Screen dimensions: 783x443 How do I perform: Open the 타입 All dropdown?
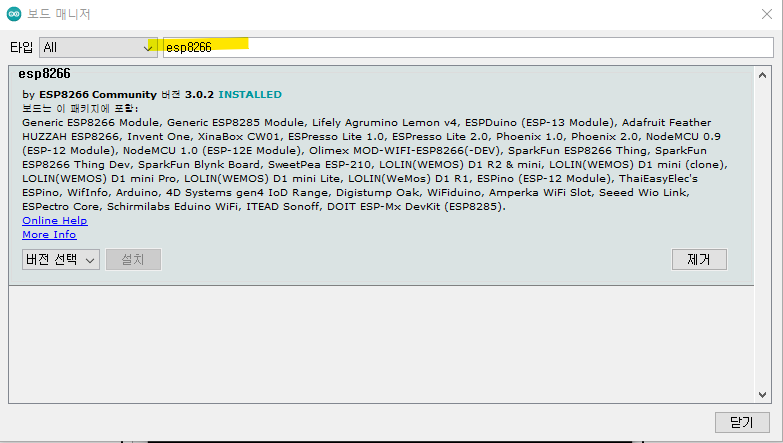98,47
